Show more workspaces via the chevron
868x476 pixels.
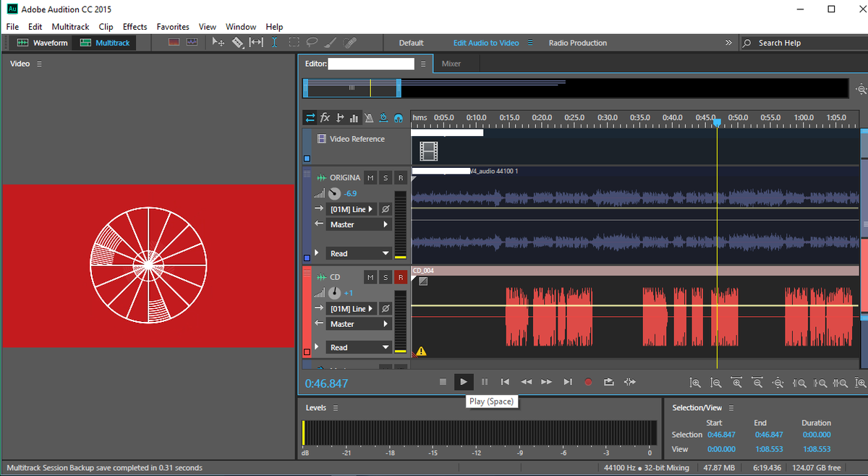tap(728, 43)
